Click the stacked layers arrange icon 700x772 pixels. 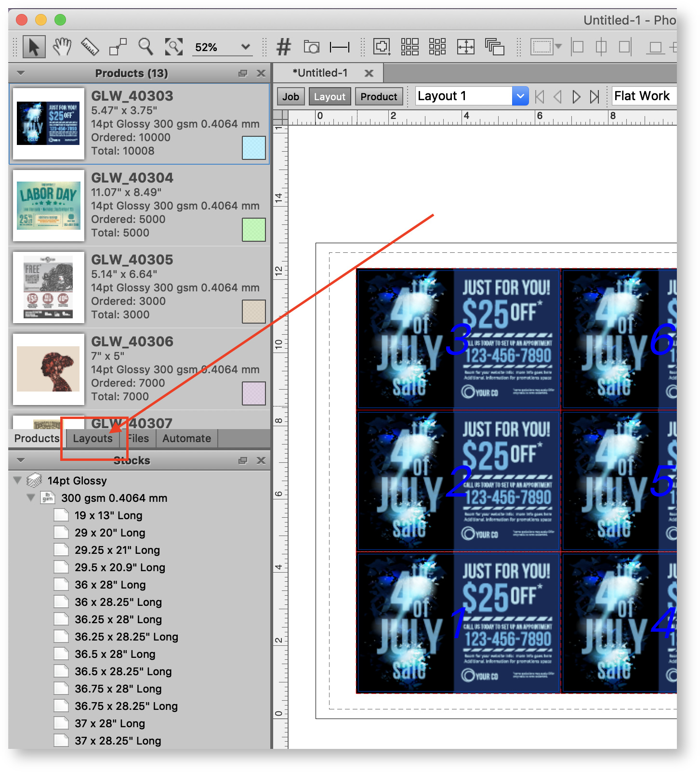click(494, 47)
